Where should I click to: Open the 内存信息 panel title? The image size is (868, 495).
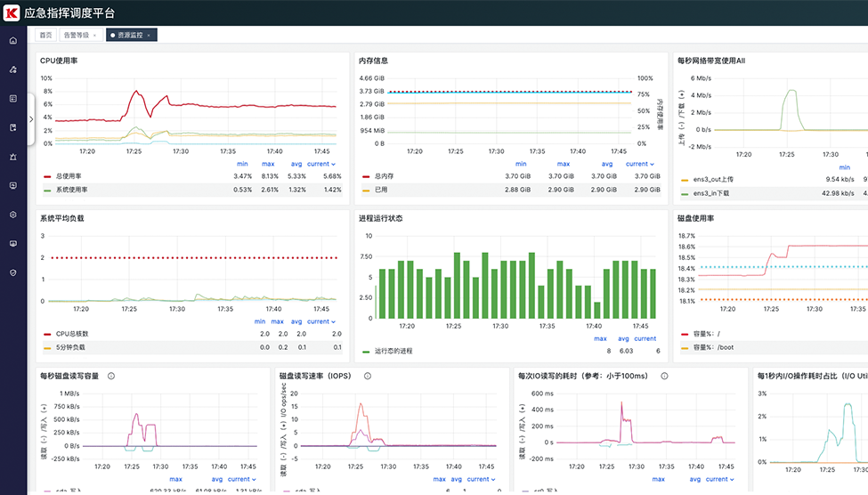pyautogui.click(x=374, y=61)
